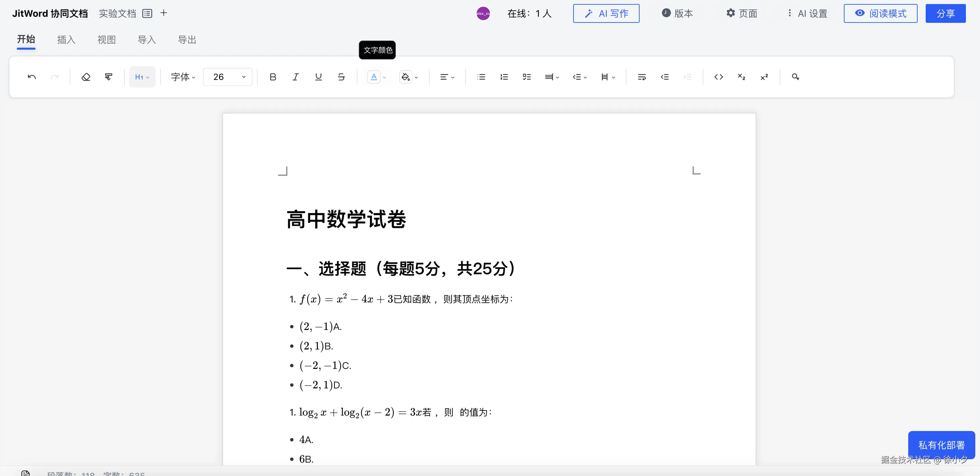
Task: Toggle italic formatting
Action: pyautogui.click(x=295, y=77)
